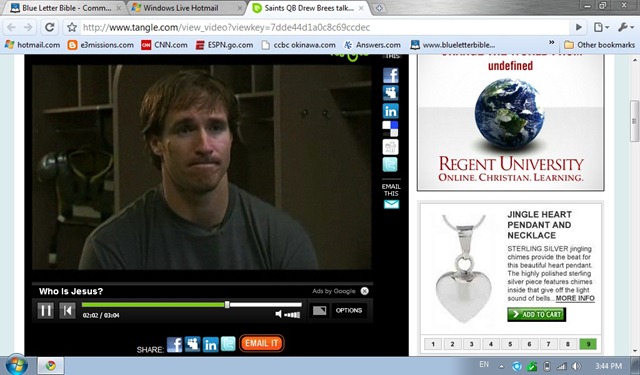Select the highlighted product page 9
The width and height of the screenshot is (640, 375).
pos(588,344)
